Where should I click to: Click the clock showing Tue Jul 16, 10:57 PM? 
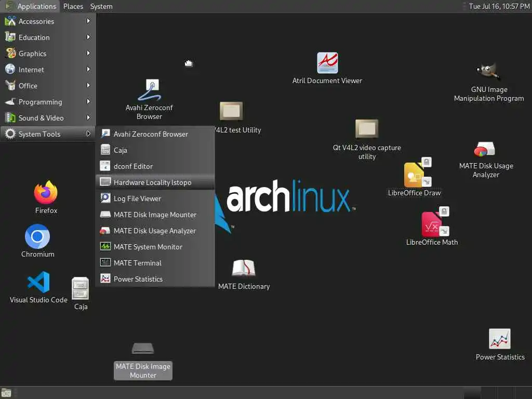coord(499,6)
